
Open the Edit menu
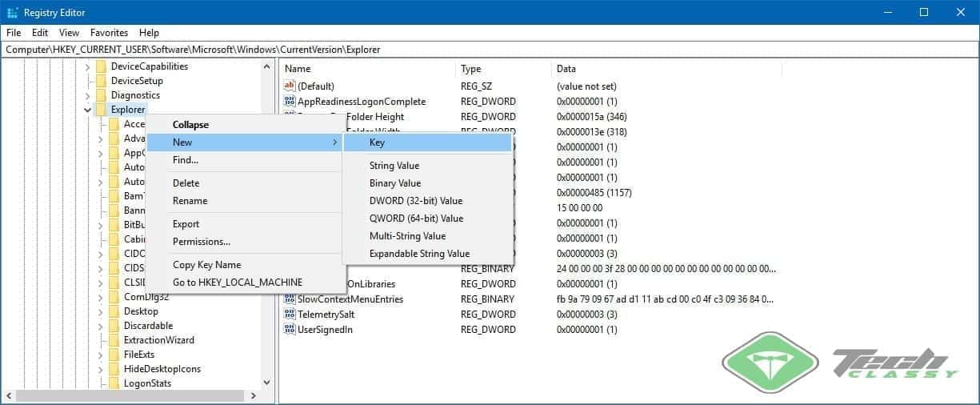tap(40, 33)
